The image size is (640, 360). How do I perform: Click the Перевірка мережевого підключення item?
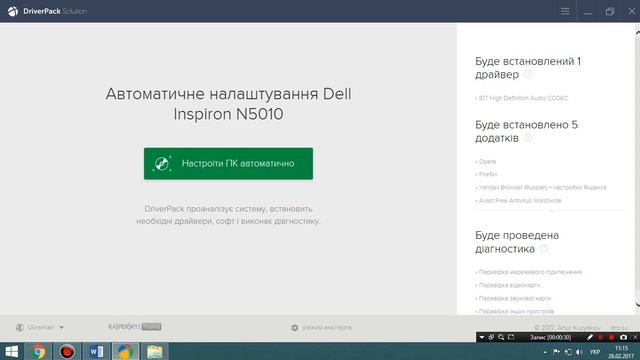click(x=529, y=272)
